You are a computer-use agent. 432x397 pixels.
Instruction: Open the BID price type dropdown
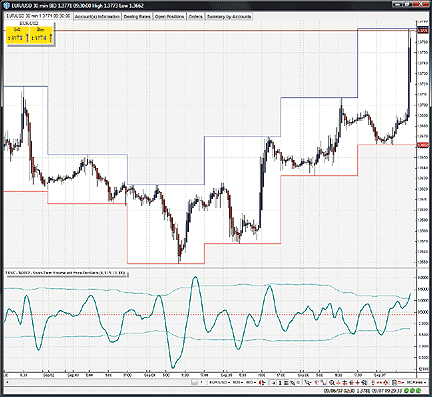click(251, 383)
